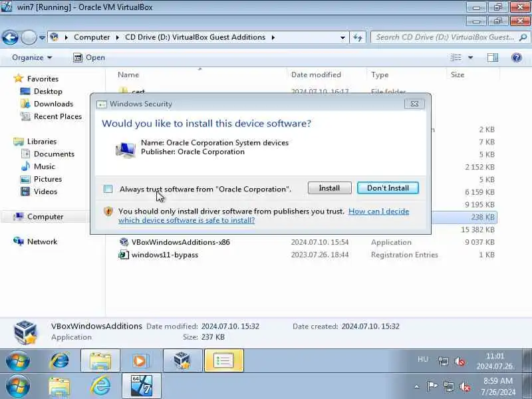Click the HU language indicator
532x399 pixels.
[x=423, y=359]
